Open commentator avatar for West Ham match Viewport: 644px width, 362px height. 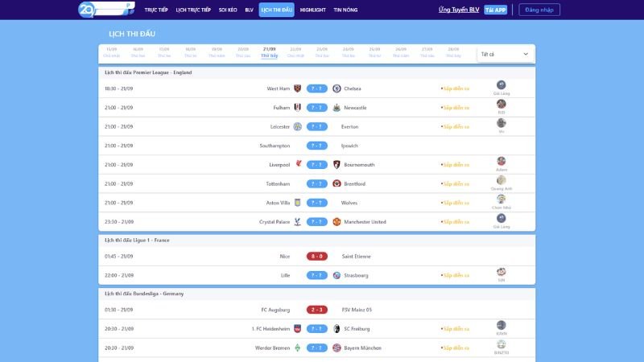501,85
